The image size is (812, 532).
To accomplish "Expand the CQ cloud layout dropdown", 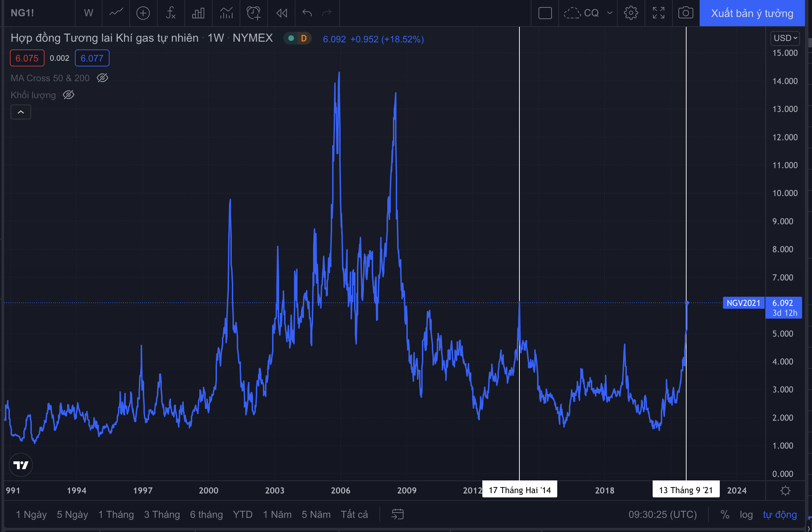I will pos(610,13).
